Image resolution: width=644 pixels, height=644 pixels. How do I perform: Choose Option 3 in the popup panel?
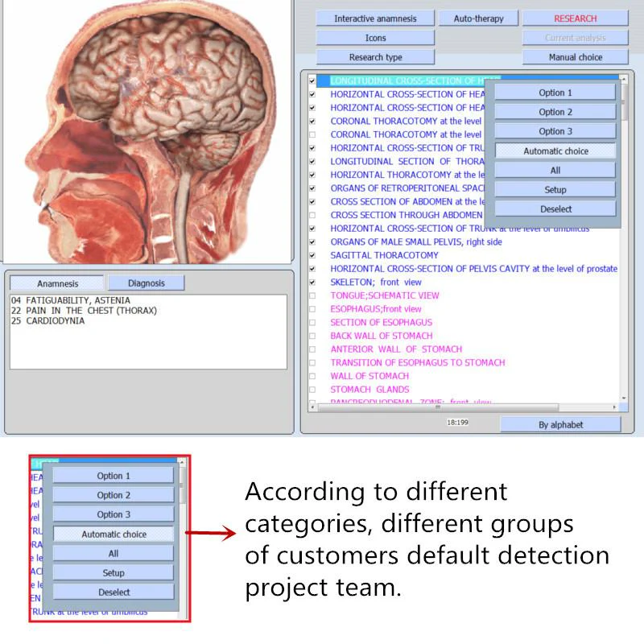click(555, 131)
